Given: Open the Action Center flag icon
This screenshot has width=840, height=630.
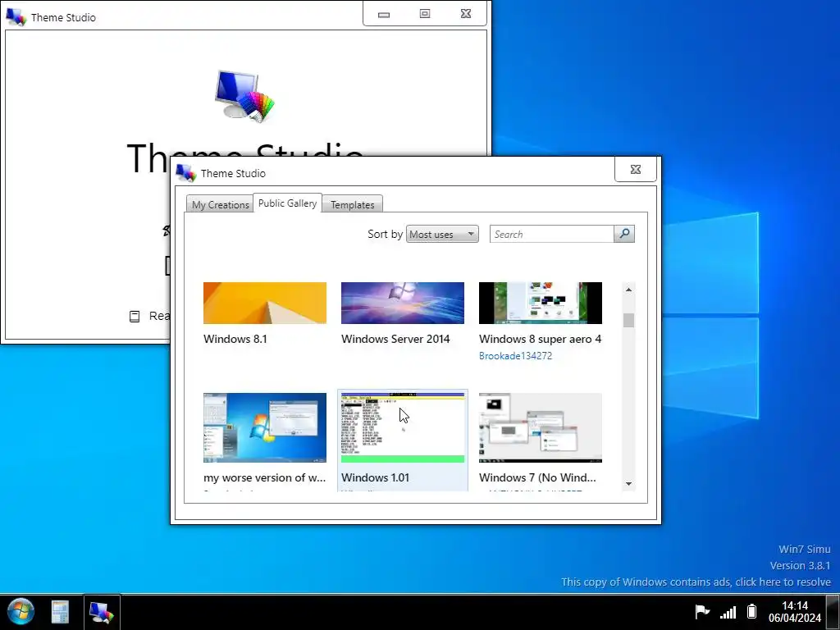Looking at the screenshot, I should pos(702,611).
